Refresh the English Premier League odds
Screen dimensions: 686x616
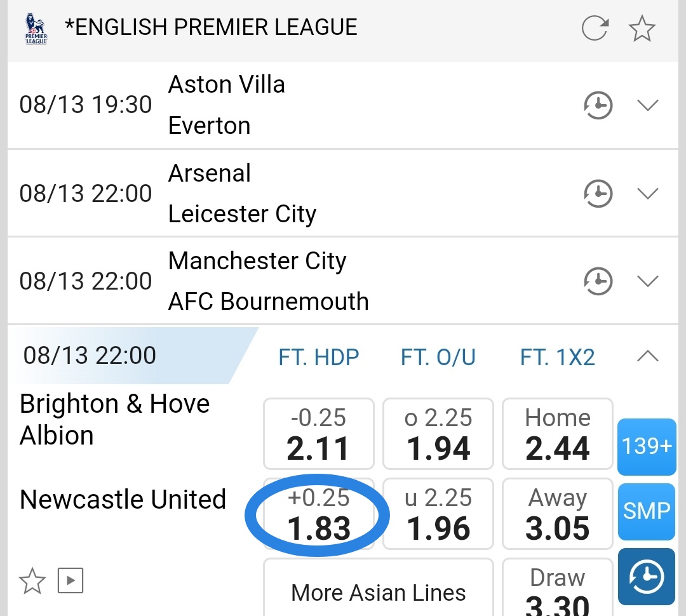click(595, 29)
